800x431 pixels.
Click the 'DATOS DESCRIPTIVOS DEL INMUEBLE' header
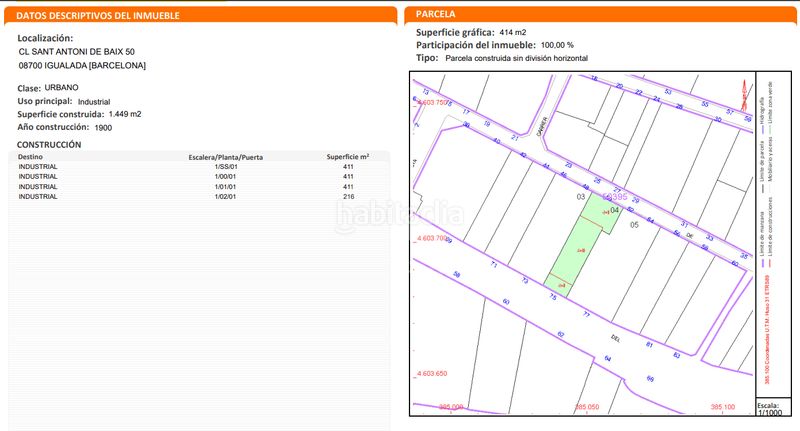98,16
